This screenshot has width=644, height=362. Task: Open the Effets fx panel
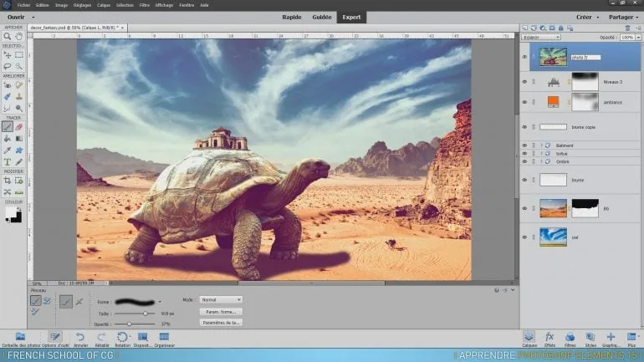point(549,339)
